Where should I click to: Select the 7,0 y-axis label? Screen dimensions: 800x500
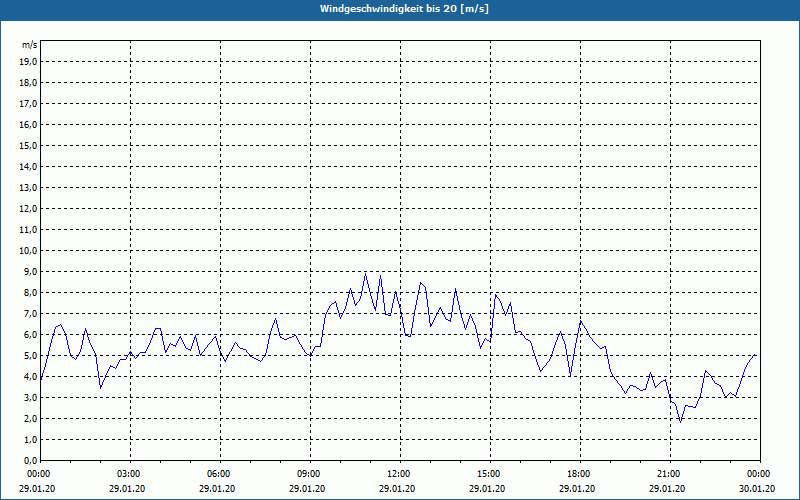point(31,313)
